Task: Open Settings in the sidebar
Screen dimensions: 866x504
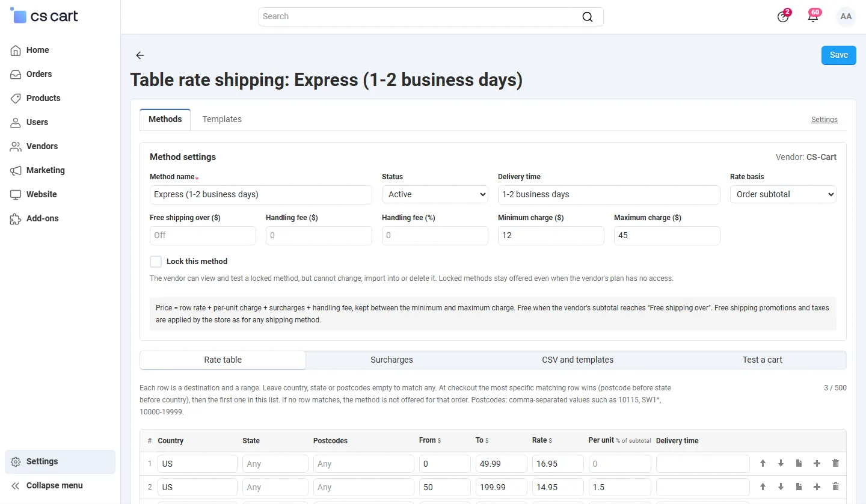Action: coord(60,461)
